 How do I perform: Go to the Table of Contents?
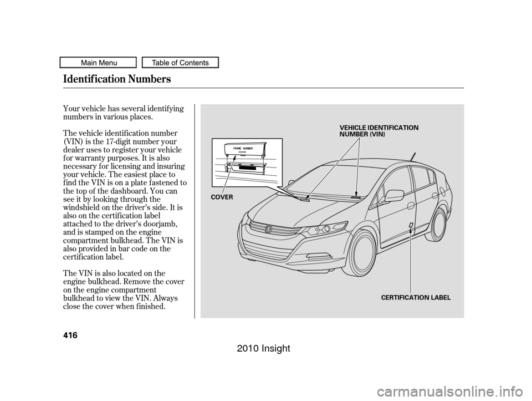180,63
